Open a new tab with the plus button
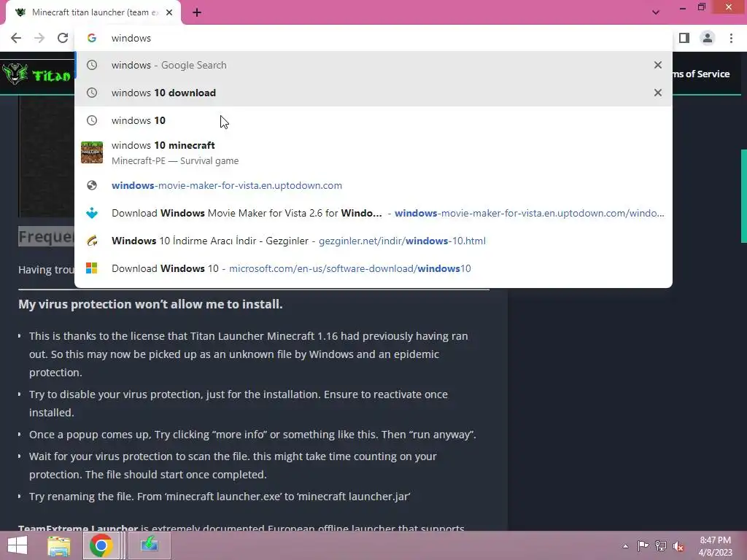 (x=197, y=13)
